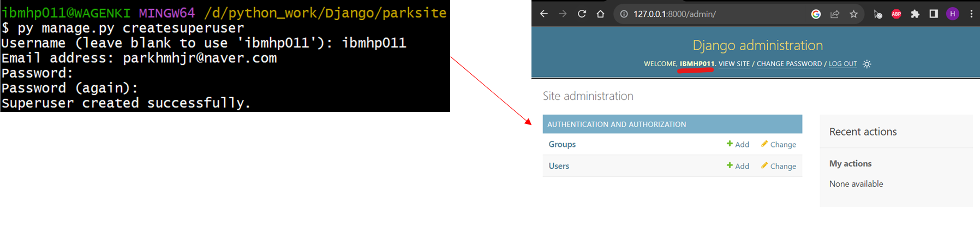The height and width of the screenshot is (249, 980).
Task: Open the ABP Adblock Plus extension
Action: point(896,14)
